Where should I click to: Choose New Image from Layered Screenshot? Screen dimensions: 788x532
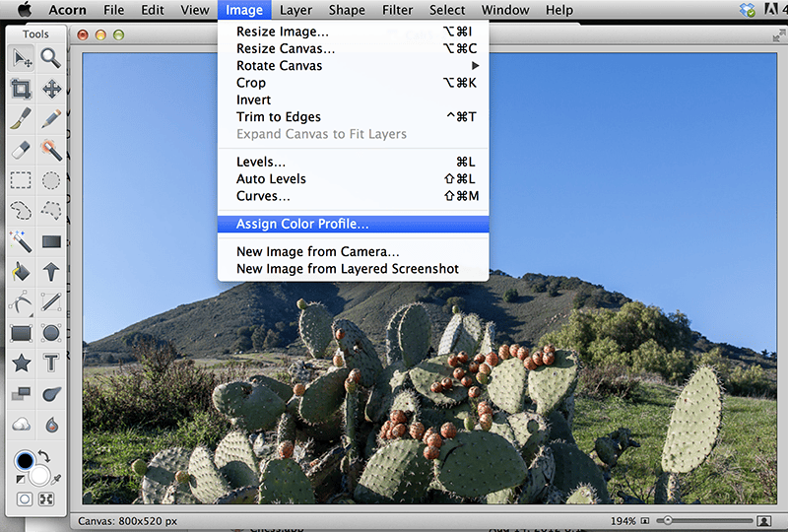tap(354, 269)
